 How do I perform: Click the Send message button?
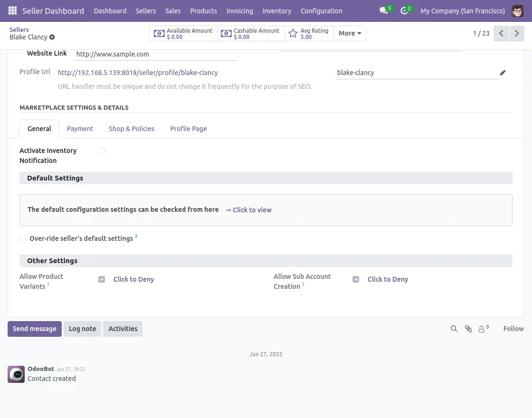coord(34,329)
